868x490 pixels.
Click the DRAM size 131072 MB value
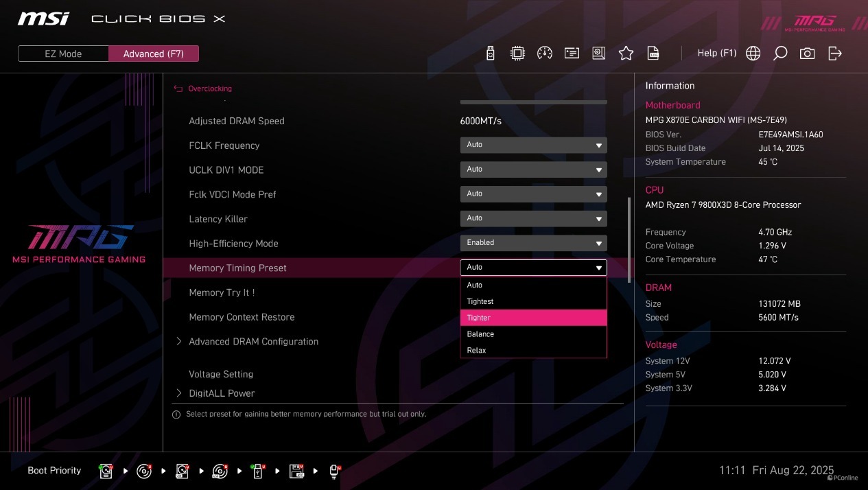coord(779,303)
